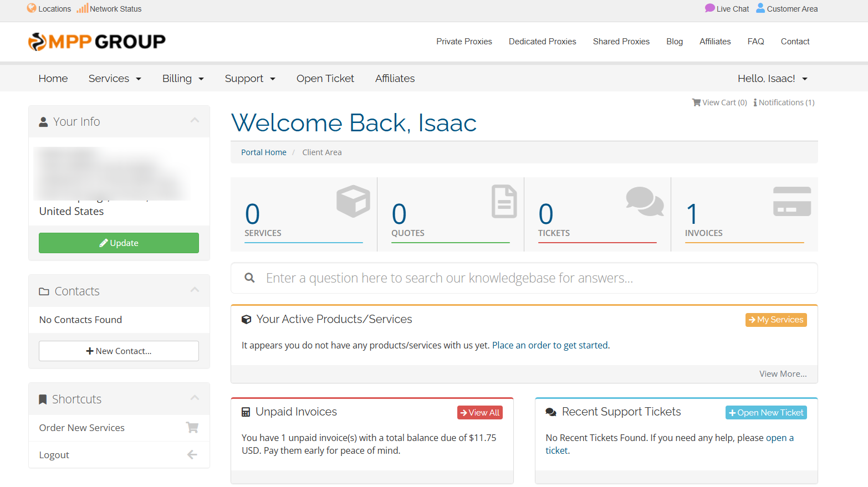Collapse the Your Info panel

coord(195,120)
